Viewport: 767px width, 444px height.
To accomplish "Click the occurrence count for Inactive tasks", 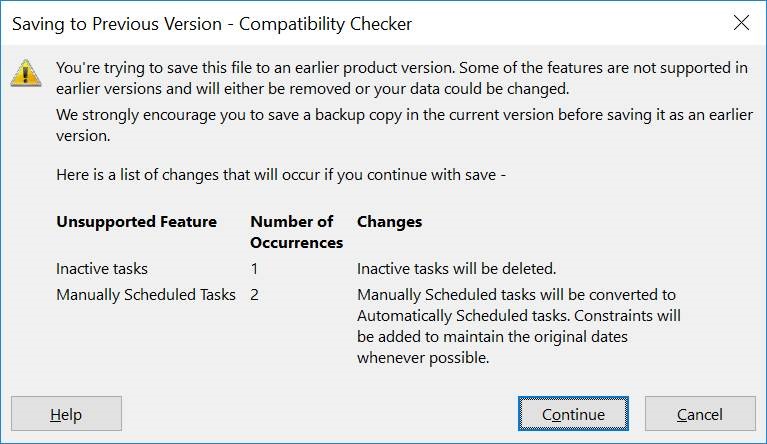I will click(x=254, y=269).
